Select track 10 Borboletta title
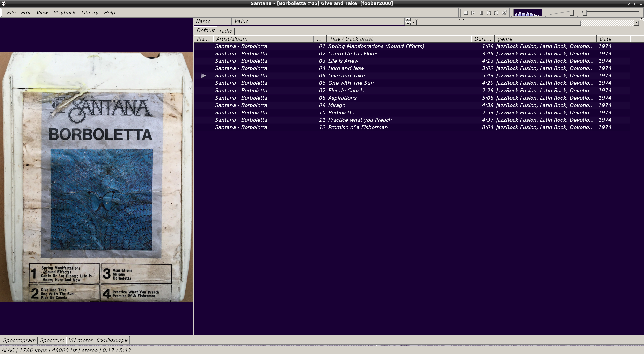 [x=341, y=113]
